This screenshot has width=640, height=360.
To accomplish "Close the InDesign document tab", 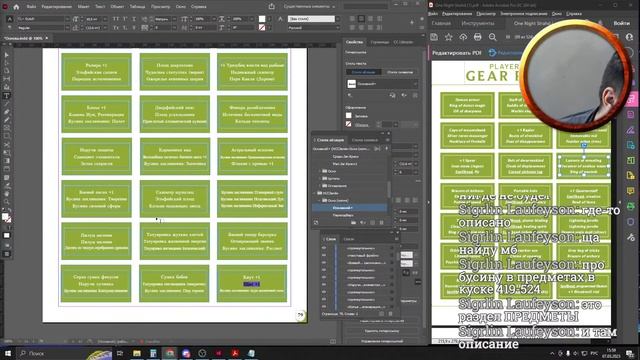I will point(47,38).
